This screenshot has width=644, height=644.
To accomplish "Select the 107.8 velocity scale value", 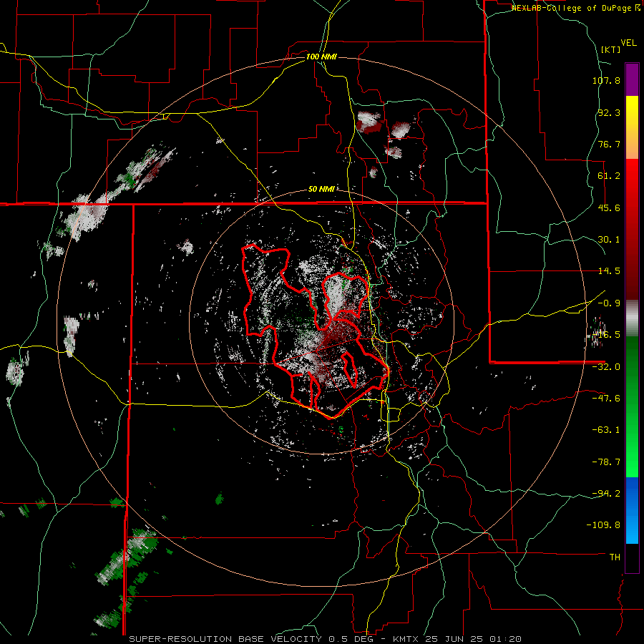I will pyautogui.click(x=606, y=80).
